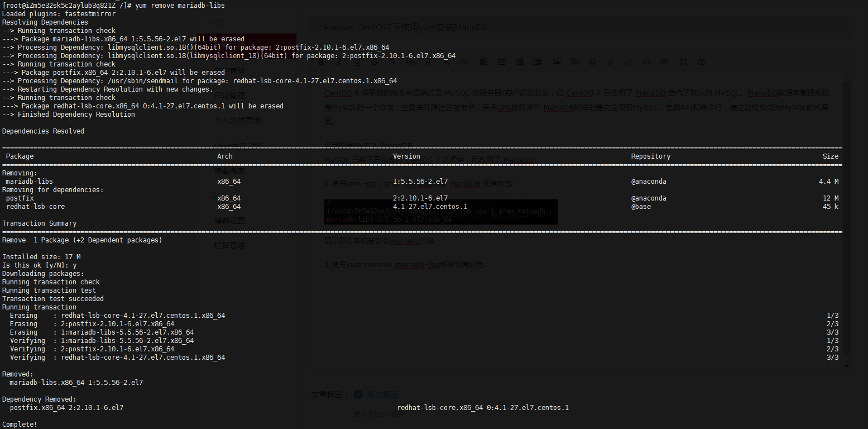The height and width of the screenshot is (429, 868).
Task: Click 'Verifying : 1:mariadb-libs-5.5.56-2.el7.x86_64' line
Action: pos(102,341)
